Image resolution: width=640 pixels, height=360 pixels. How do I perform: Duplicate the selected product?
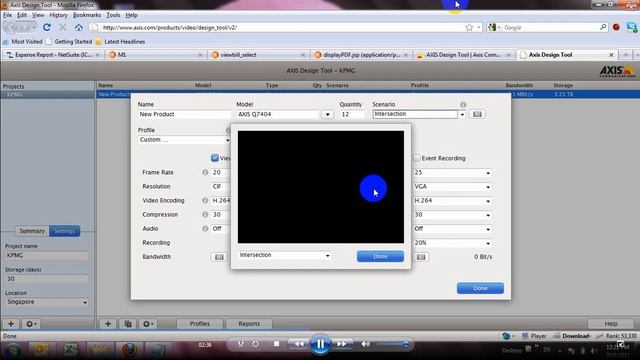[128, 324]
